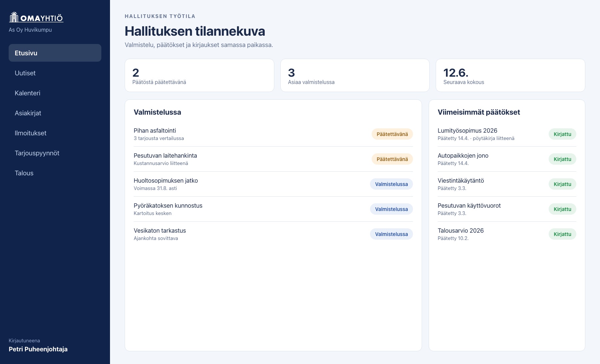Image resolution: width=600 pixels, height=364 pixels.
Task: Click Kirjattu badge for Pesutuvan käyttövuorot
Action: (562, 209)
